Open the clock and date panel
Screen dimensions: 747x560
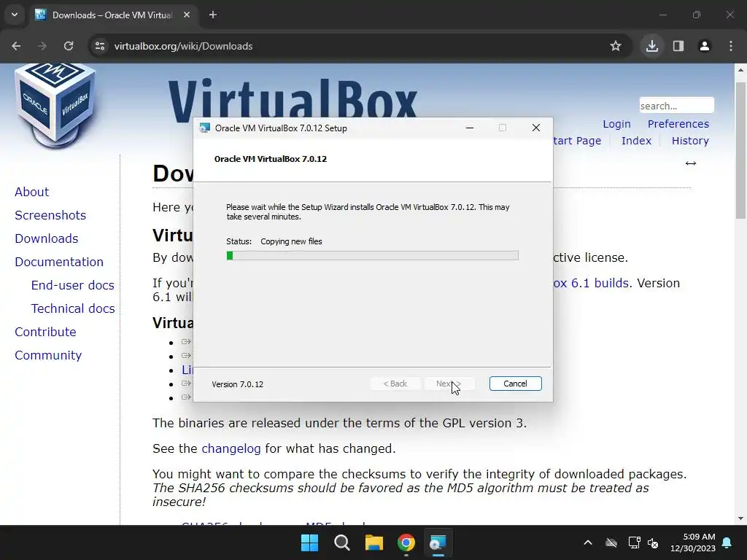coord(693,542)
